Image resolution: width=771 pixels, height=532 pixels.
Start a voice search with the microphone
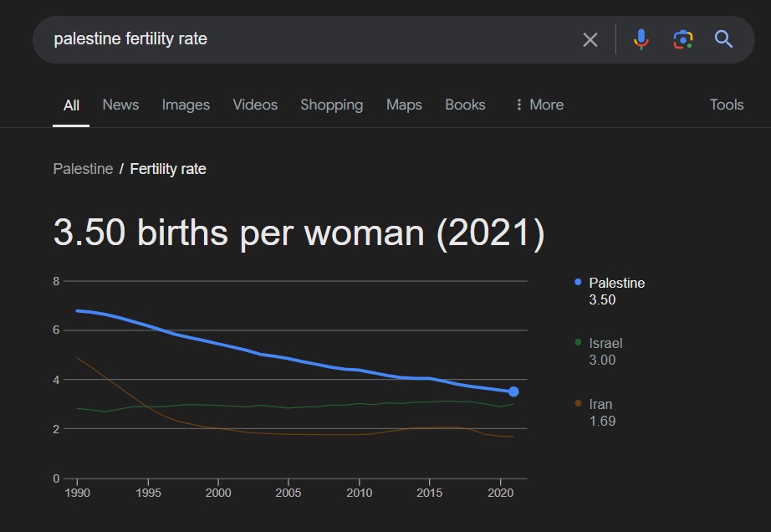[641, 39]
